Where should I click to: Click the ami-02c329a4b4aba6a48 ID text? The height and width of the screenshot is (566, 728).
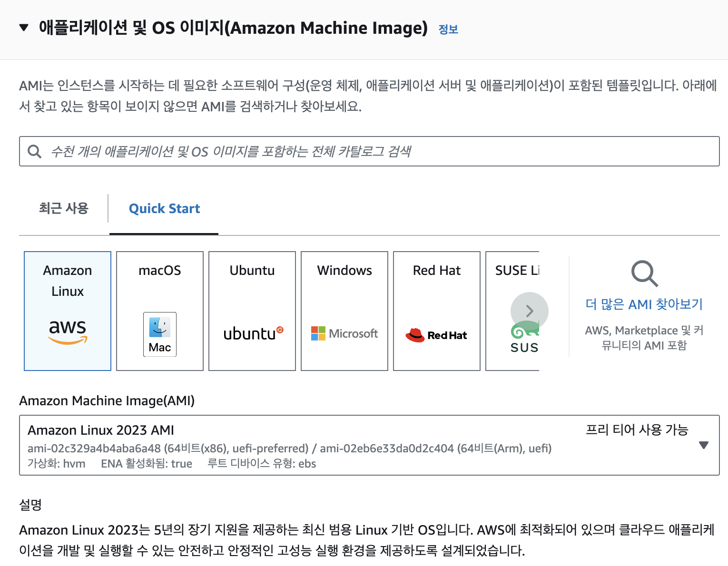click(x=94, y=448)
